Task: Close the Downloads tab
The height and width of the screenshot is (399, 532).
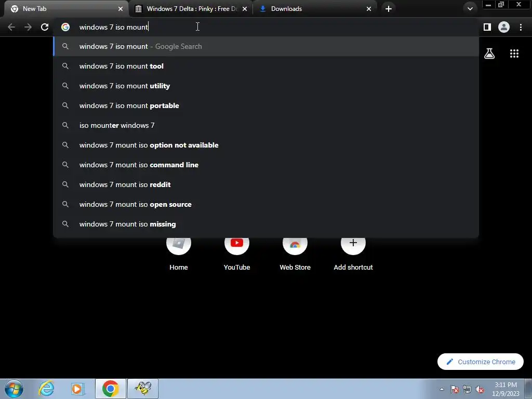Action: tap(369, 9)
